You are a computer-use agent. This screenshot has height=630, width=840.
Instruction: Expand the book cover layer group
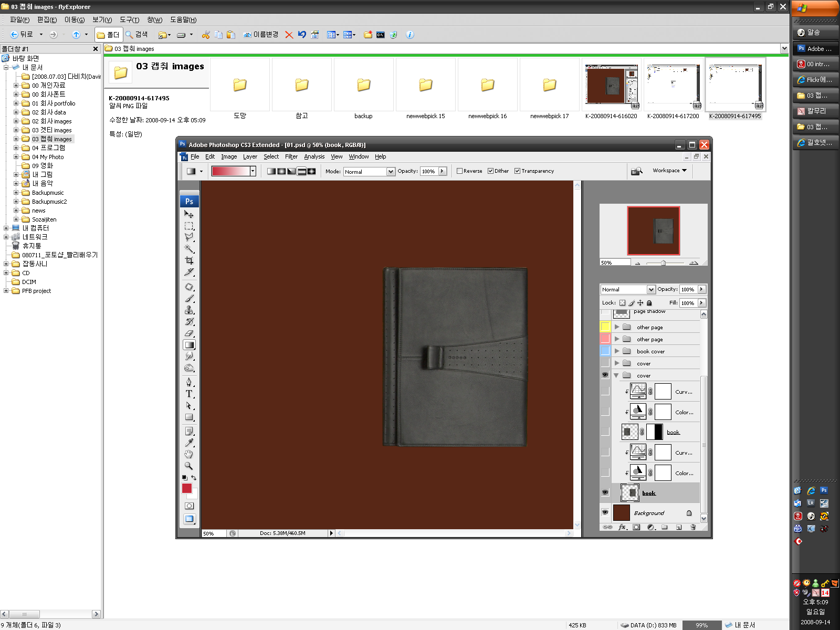(617, 351)
